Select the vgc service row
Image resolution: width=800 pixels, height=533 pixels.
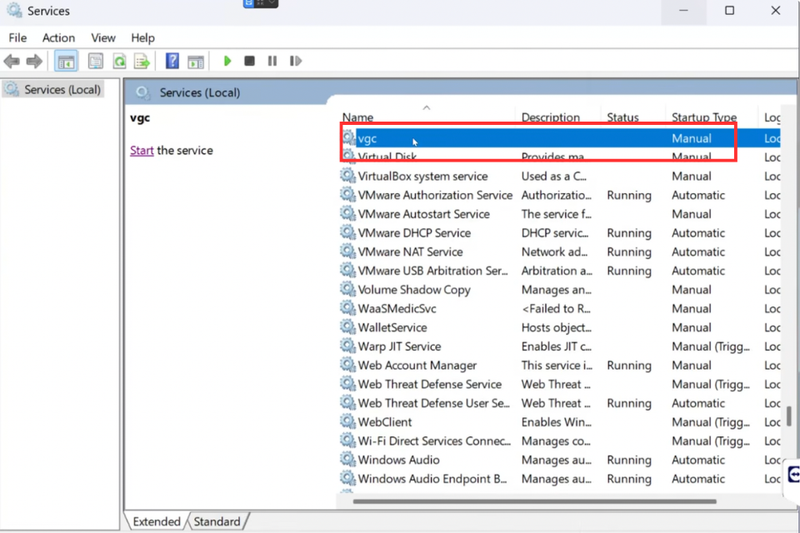point(560,138)
